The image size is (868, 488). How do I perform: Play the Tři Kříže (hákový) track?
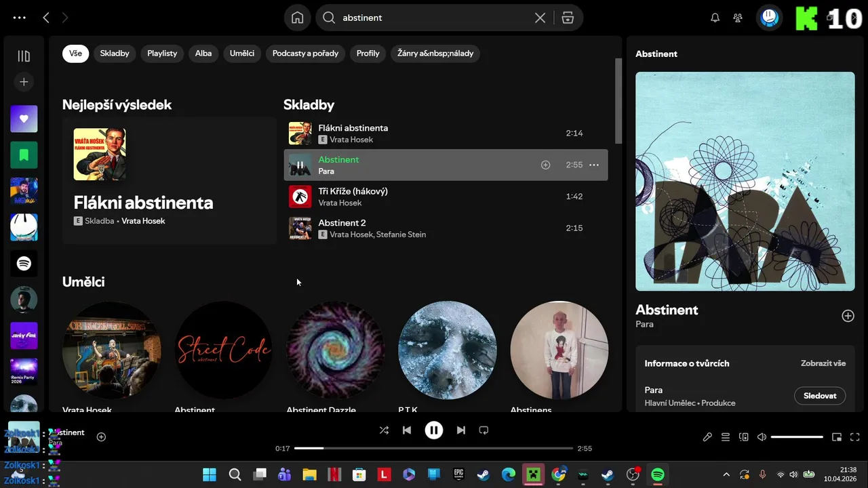(x=446, y=197)
